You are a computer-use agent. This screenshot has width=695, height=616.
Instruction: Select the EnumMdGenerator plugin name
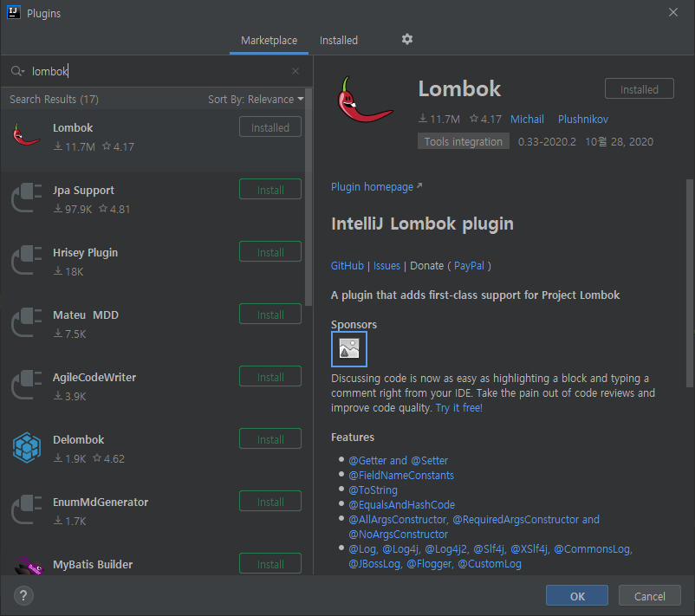(x=101, y=503)
